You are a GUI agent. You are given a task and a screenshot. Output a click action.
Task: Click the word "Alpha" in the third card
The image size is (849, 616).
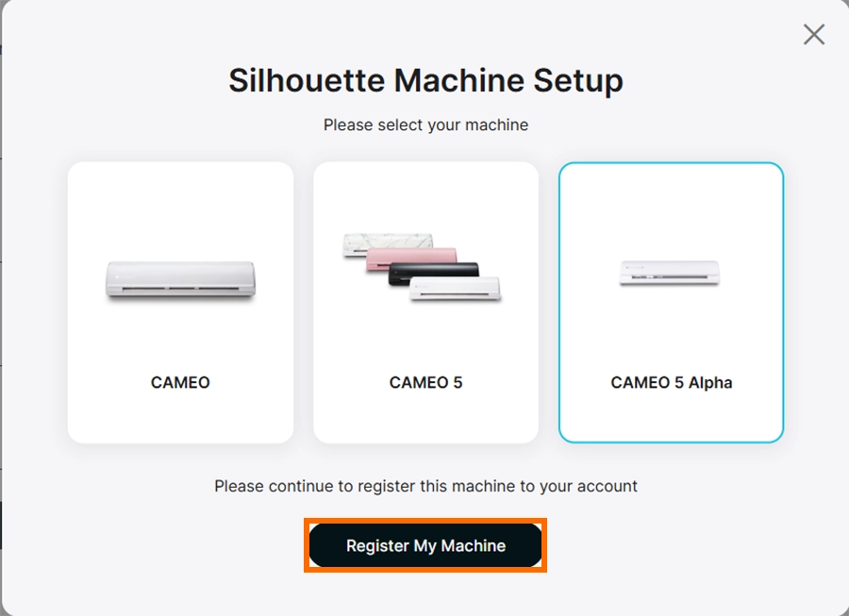709,383
